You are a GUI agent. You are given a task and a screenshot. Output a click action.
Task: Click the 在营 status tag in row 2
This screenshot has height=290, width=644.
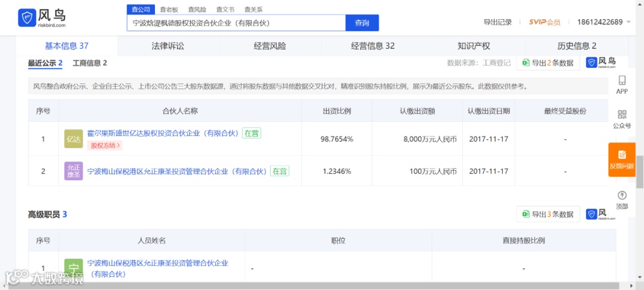click(280, 171)
